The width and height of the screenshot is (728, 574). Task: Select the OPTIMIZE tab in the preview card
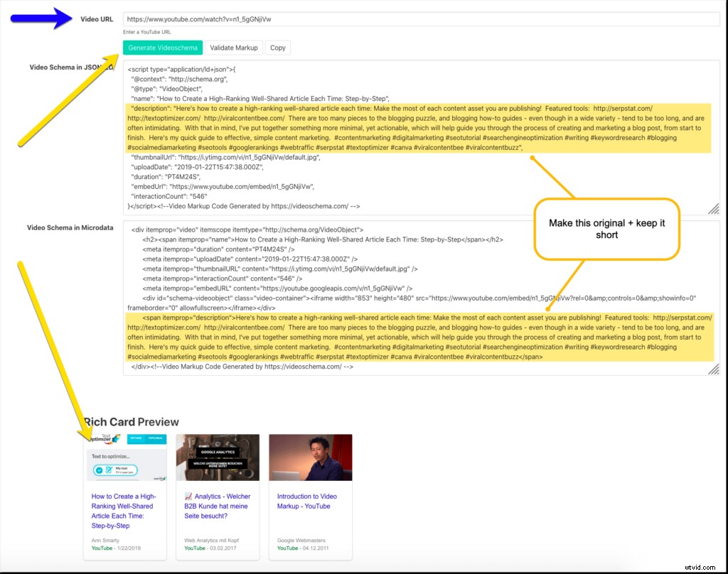[136, 438]
